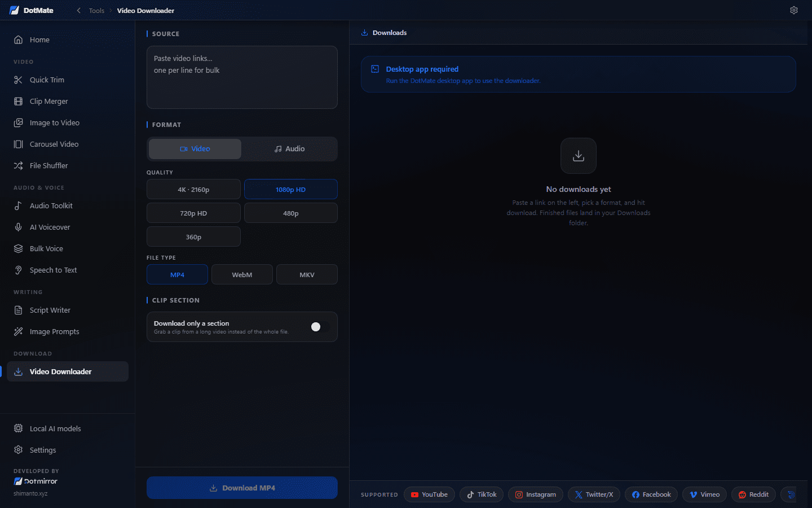Click the Audio Toolkit music note icon
Image resolution: width=812 pixels, height=508 pixels.
click(x=18, y=205)
